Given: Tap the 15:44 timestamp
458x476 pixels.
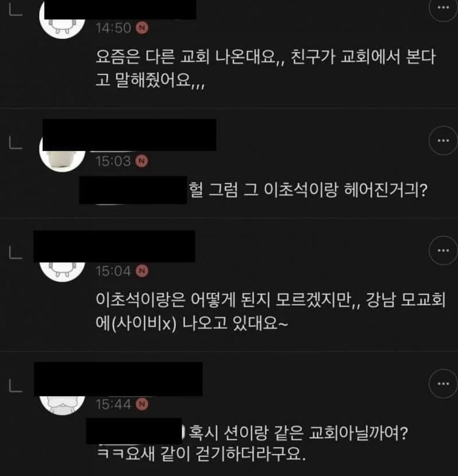Looking at the screenshot, I should [x=113, y=404].
